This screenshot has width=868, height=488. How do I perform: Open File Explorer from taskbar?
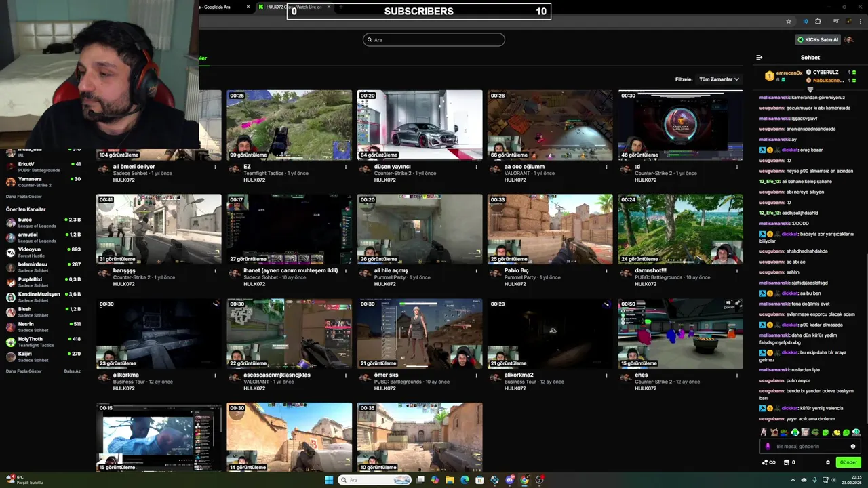[x=450, y=480]
